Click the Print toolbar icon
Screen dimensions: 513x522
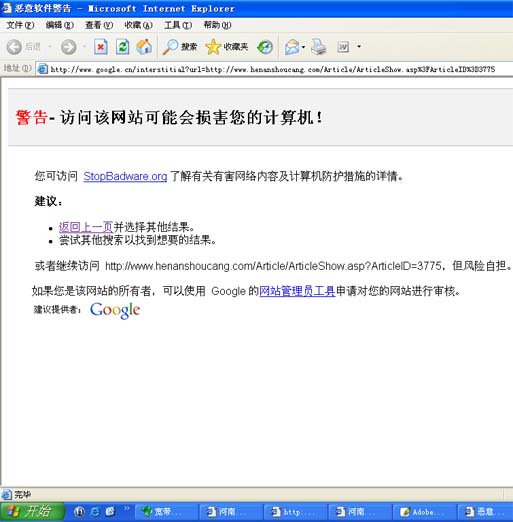[x=319, y=47]
